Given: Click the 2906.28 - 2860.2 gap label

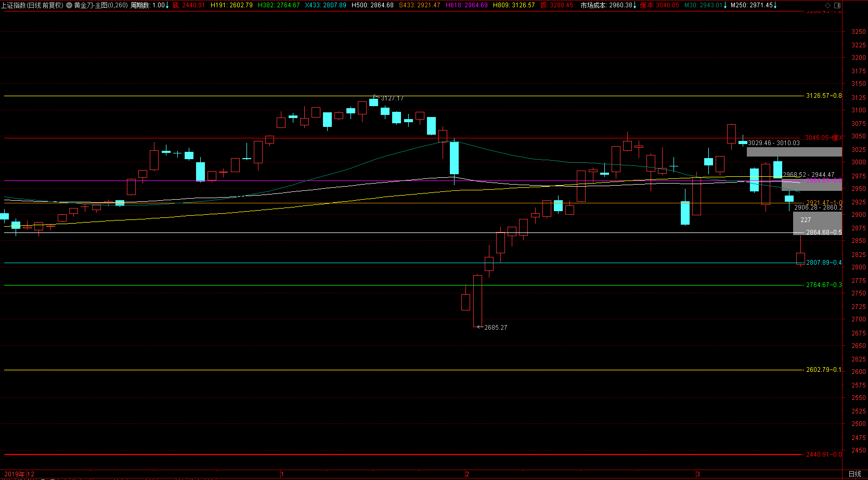Looking at the screenshot, I should (x=818, y=207).
